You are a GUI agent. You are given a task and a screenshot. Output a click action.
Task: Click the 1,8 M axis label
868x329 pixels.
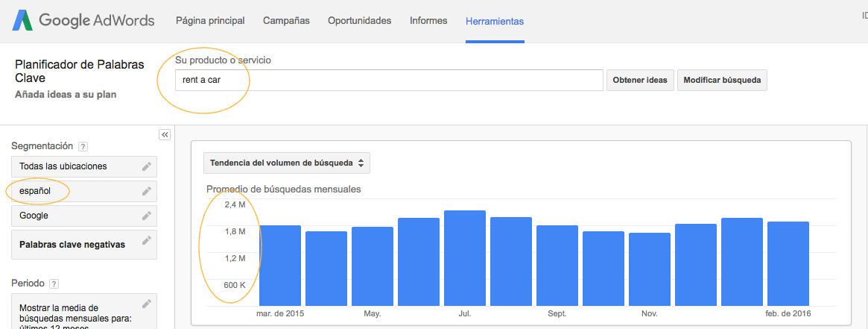(235, 231)
